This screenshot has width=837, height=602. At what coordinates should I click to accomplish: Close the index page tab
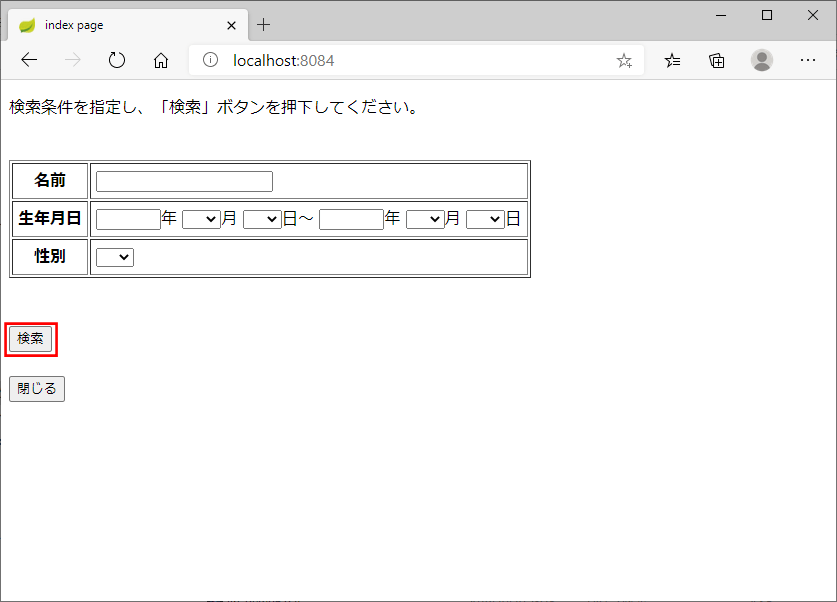231,25
